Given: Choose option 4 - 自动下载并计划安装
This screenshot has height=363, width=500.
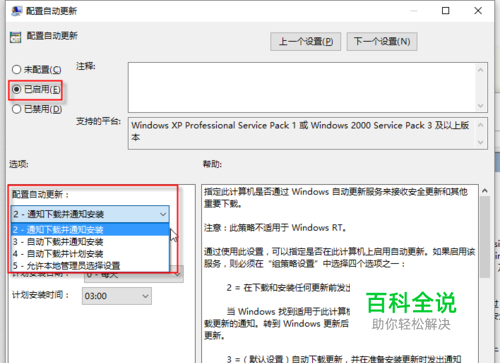Looking at the screenshot, I should point(90,254).
